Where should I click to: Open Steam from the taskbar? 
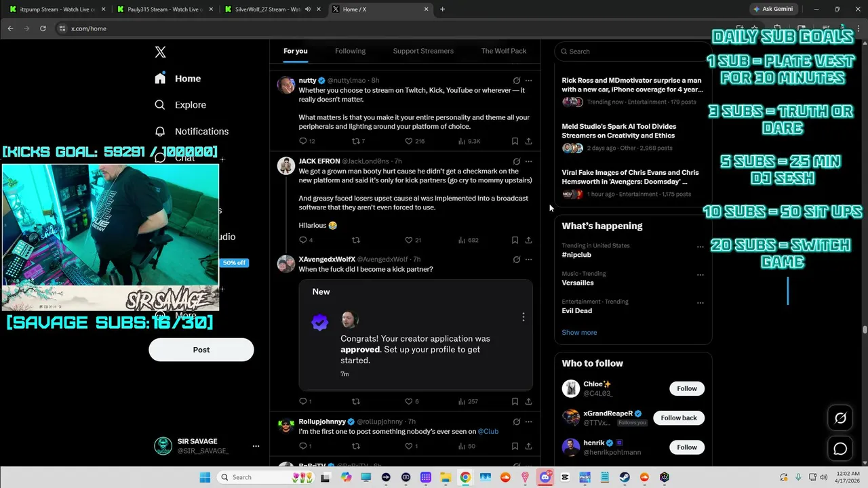click(625, 477)
